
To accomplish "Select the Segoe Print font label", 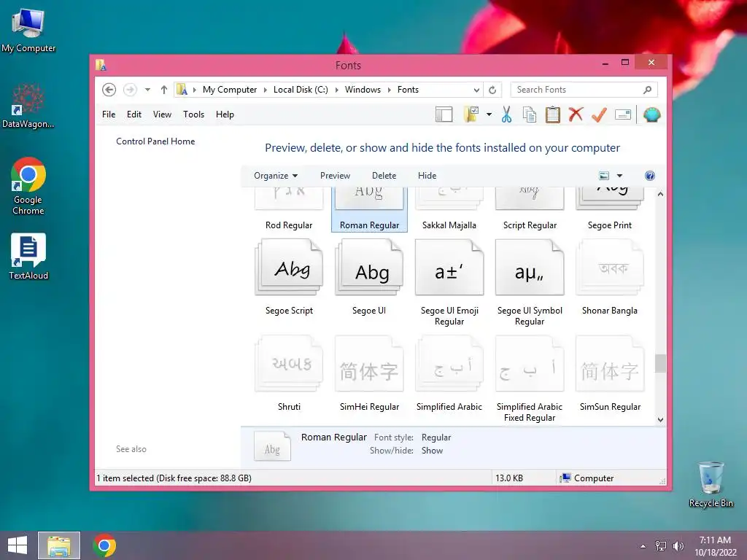I will click(610, 225).
